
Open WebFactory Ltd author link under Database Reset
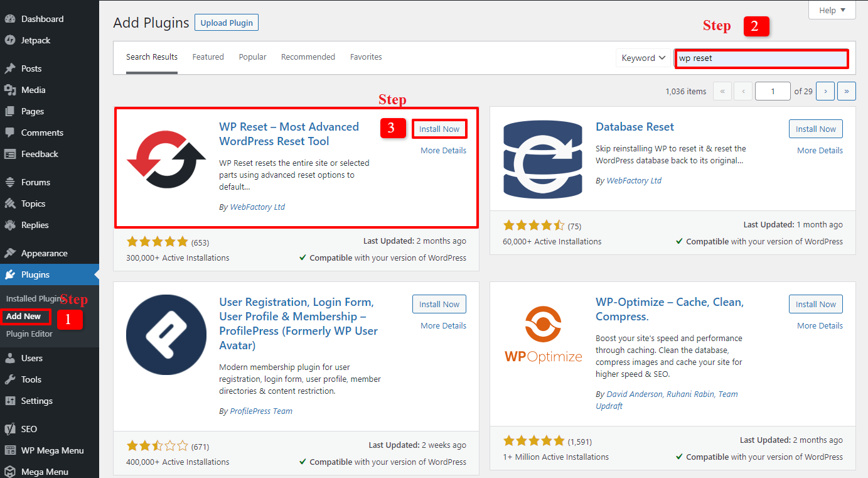tap(634, 180)
